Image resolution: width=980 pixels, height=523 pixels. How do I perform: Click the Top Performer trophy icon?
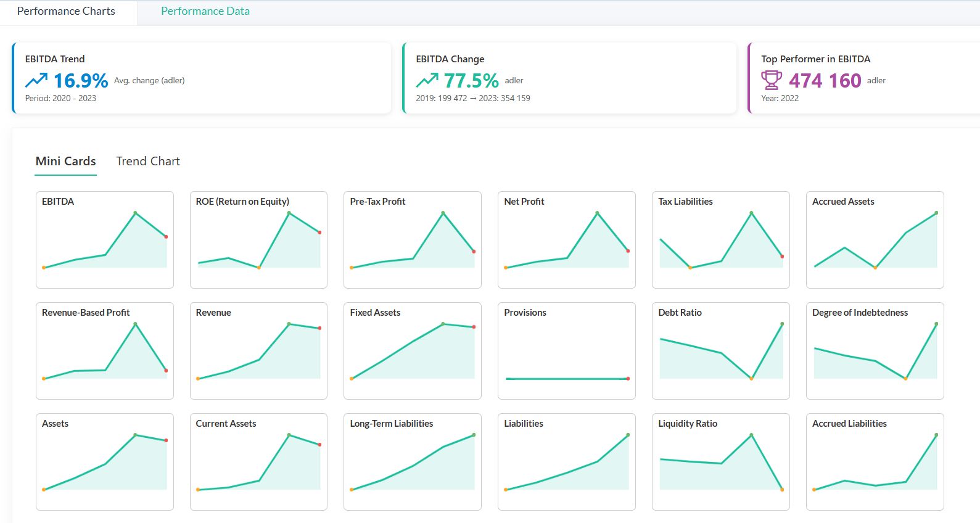pyautogui.click(x=771, y=80)
